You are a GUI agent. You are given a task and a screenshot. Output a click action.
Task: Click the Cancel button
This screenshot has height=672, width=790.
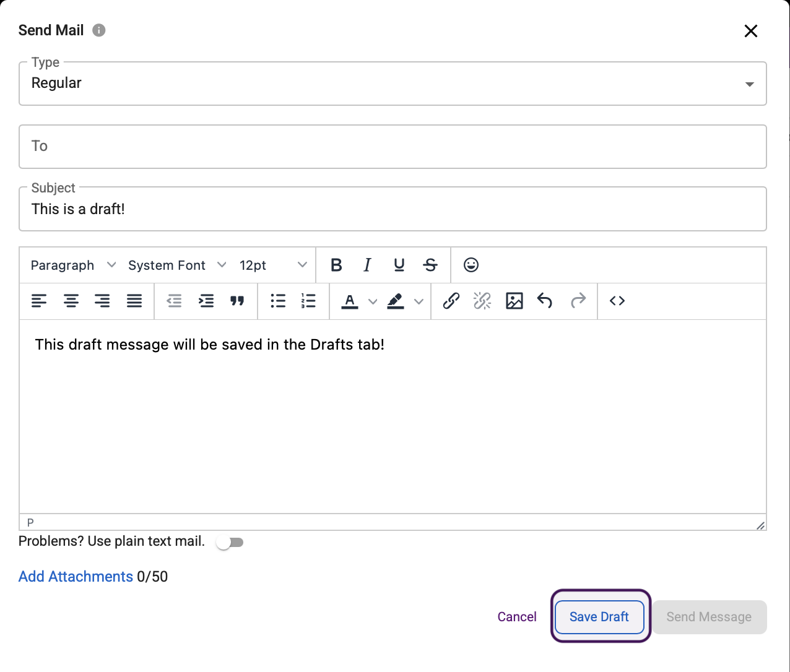point(517,617)
